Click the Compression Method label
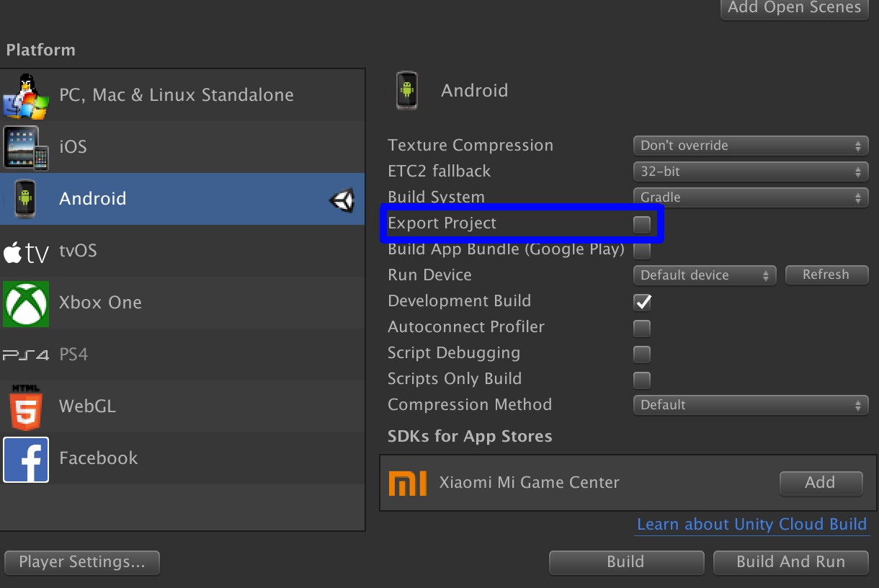The image size is (879, 588). 470,405
